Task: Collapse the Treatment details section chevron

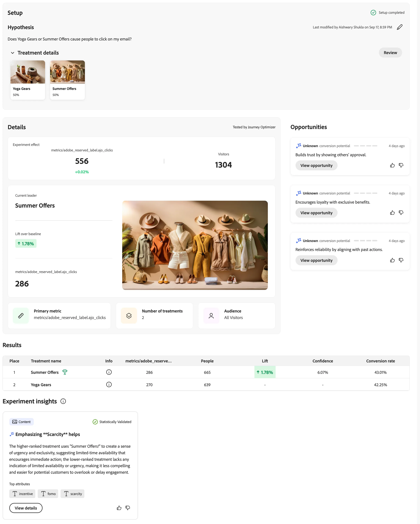Action: [13, 53]
